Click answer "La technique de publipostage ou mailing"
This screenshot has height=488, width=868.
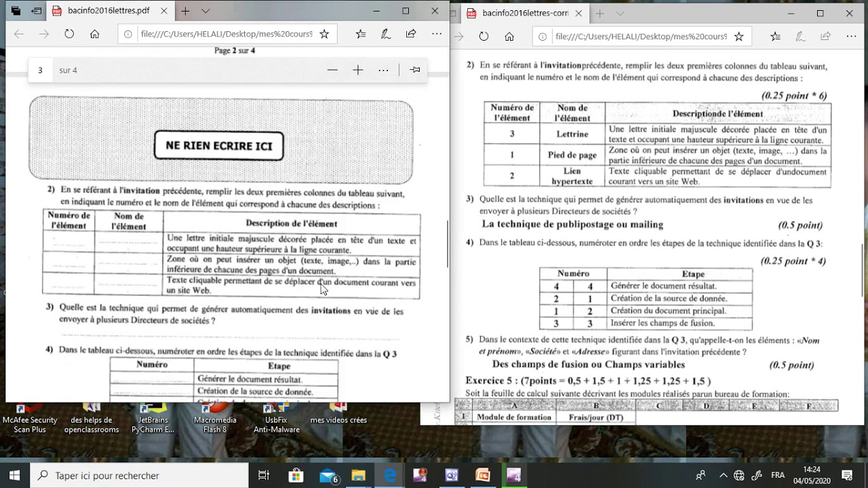point(572,224)
